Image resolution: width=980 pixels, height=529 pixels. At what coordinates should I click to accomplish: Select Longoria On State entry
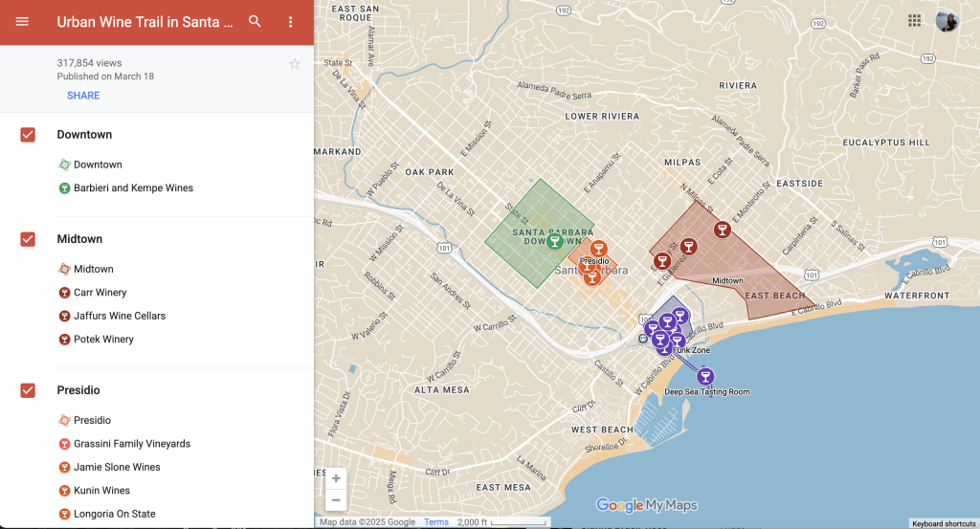[115, 514]
